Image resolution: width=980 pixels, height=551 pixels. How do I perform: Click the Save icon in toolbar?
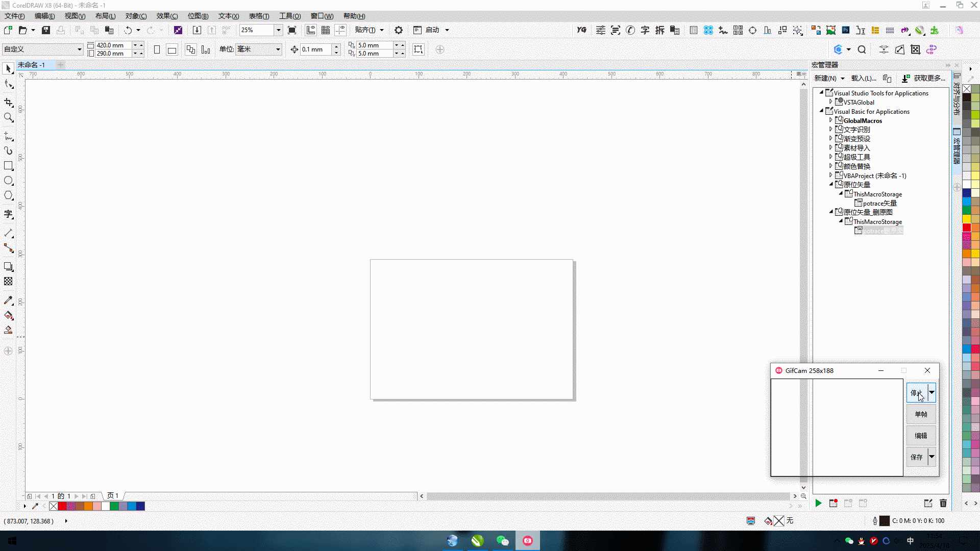tap(46, 30)
